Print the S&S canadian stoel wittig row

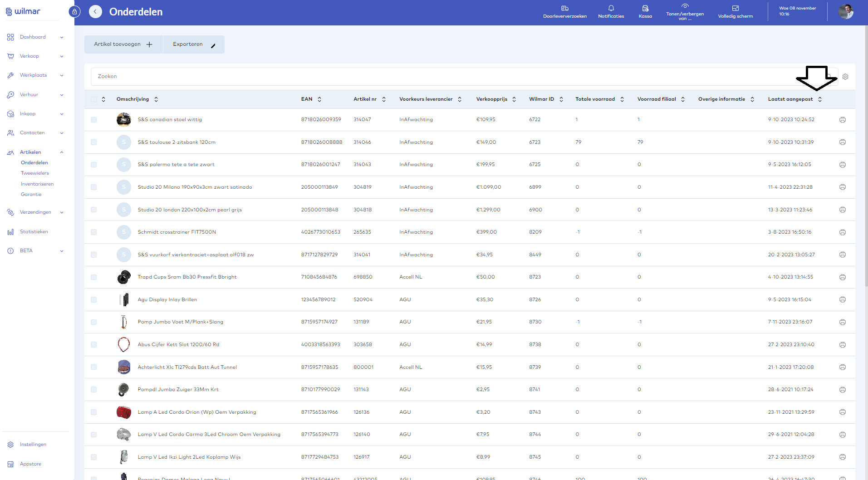[842, 120]
